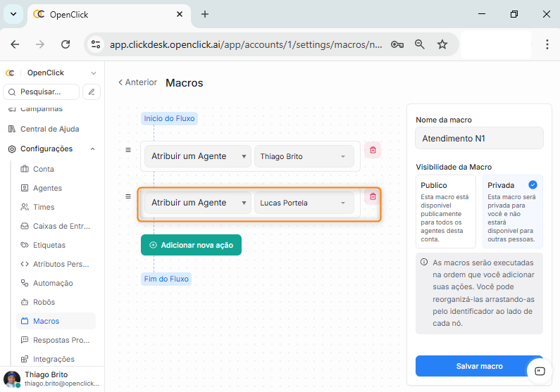Bookmark this page with the star icon
560x392 pixels.
442,44
